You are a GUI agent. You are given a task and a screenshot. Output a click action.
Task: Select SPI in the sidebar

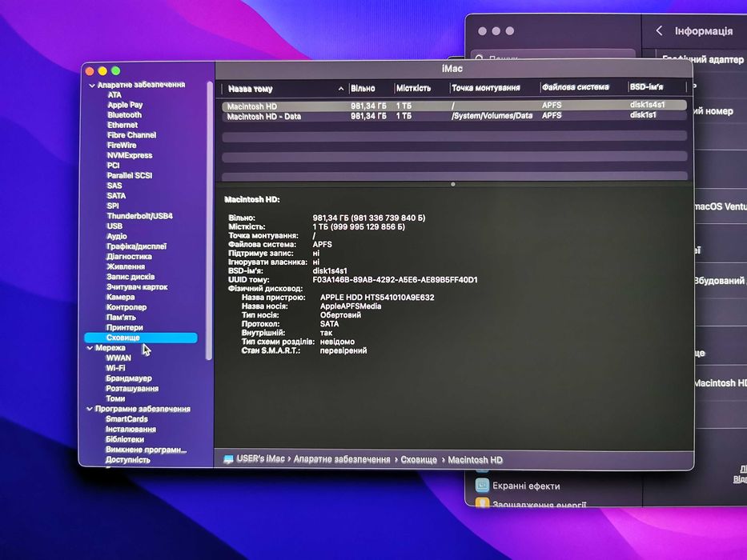[113, 206]
